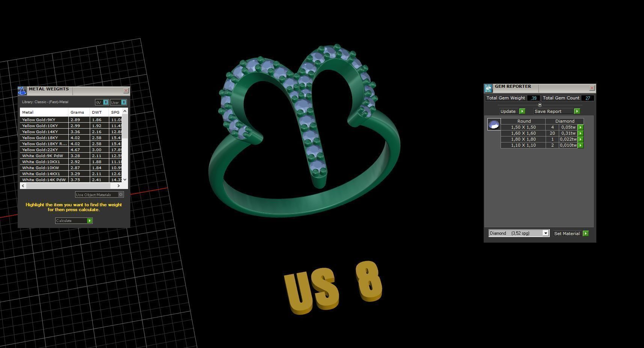Viewport: 644px width, 348px height.
Task: Click the metal list scroll right arrow
Action: [119, 186]
